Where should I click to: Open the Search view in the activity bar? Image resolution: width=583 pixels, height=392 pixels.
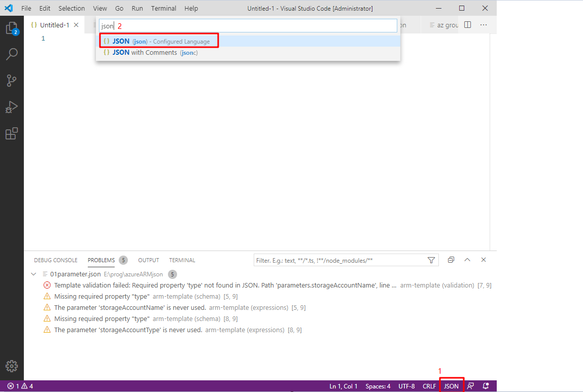[x=12, y=54]
